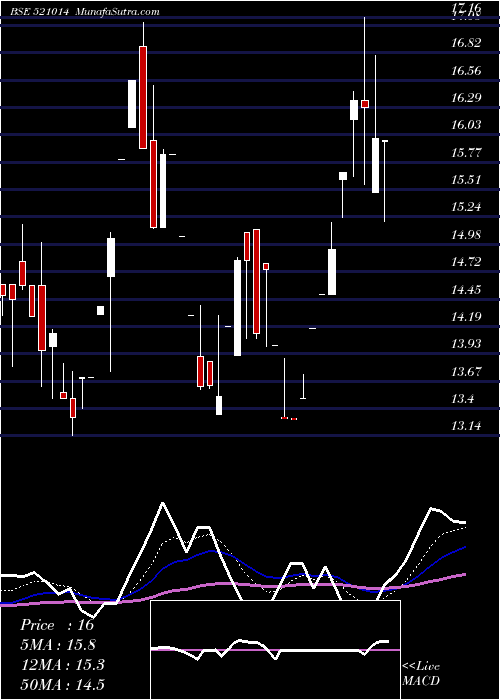Screen dimensions: 500x700
Task: Click the Price : 16 readout
Action: pos(57,625)
